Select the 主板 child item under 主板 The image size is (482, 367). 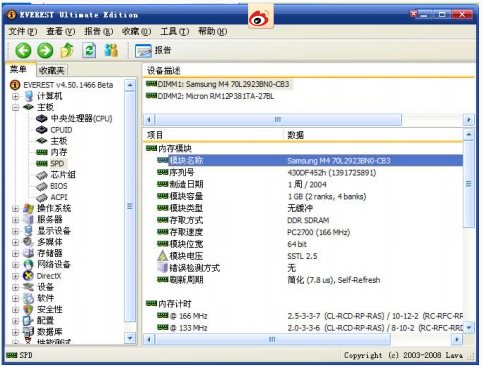point(59,141)
